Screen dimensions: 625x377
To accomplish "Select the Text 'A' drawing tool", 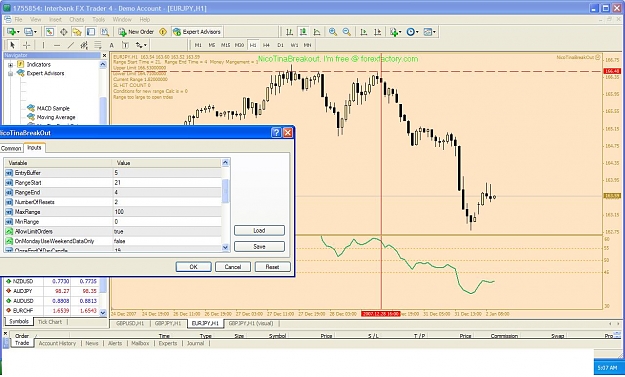I will [112, 45].
